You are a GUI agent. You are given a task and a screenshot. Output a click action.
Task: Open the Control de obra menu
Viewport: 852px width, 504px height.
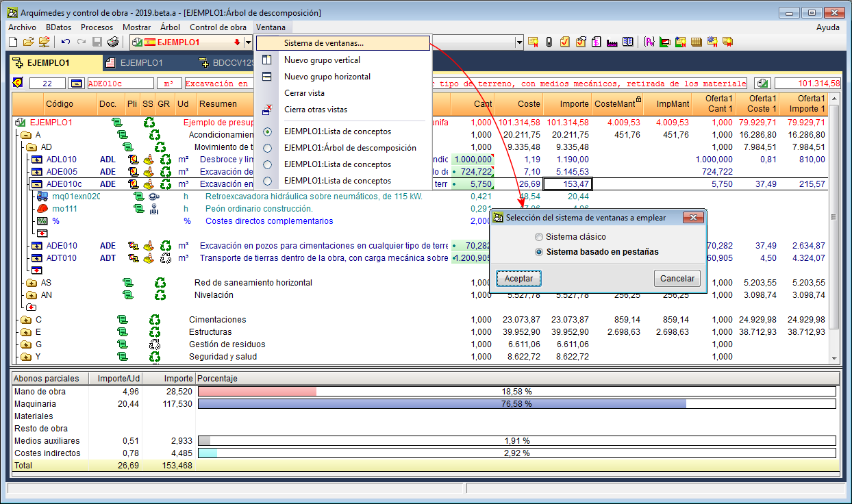(x=218, y=27)
